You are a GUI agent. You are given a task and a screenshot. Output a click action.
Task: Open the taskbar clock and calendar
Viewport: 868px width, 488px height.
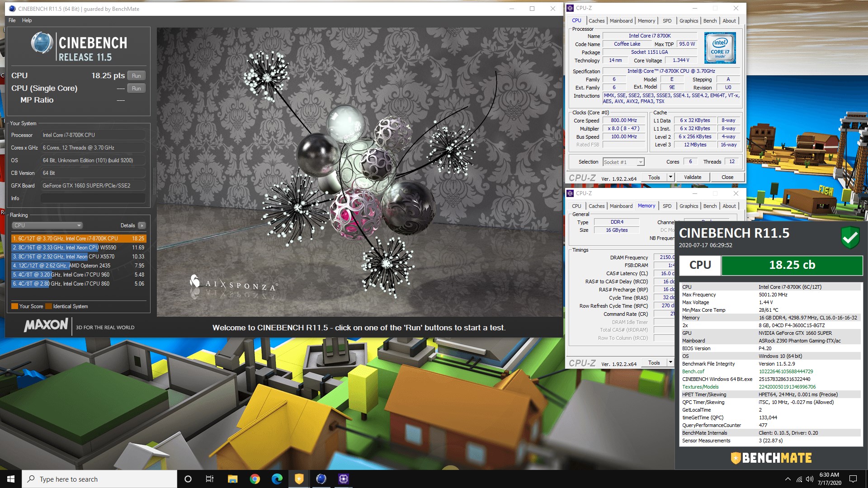(x=829, y=479)
